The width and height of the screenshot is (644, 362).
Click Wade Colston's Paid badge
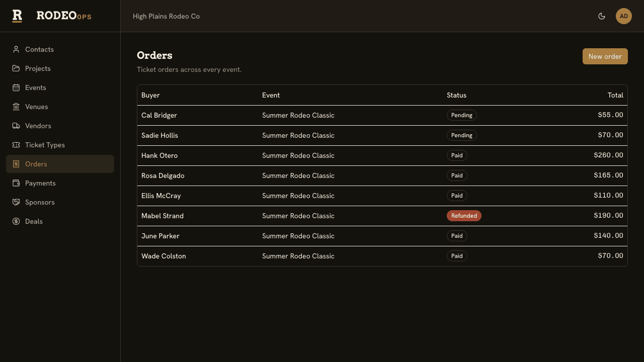coord(457,256)
